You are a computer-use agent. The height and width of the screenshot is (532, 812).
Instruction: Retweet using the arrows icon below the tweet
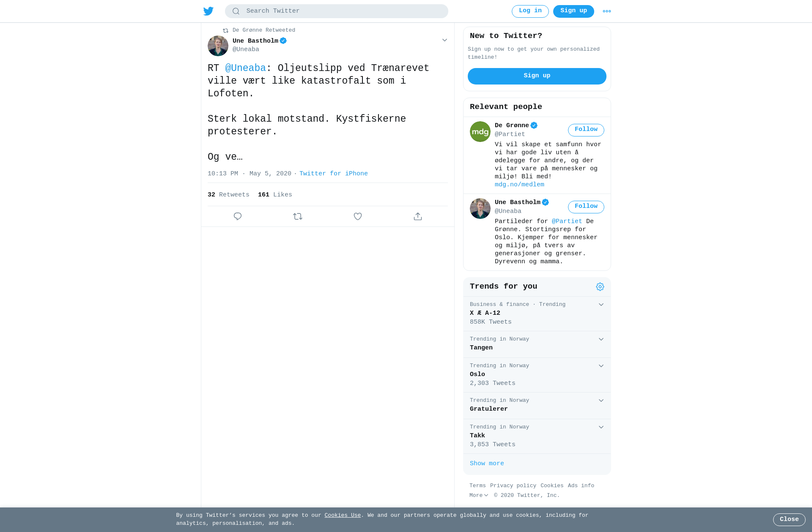click(x=298, y=216)
